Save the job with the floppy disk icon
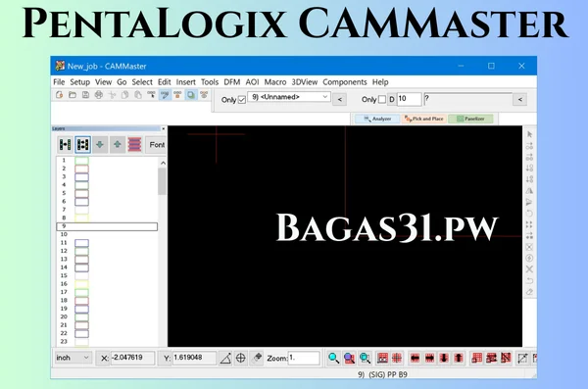 point(85,95)
